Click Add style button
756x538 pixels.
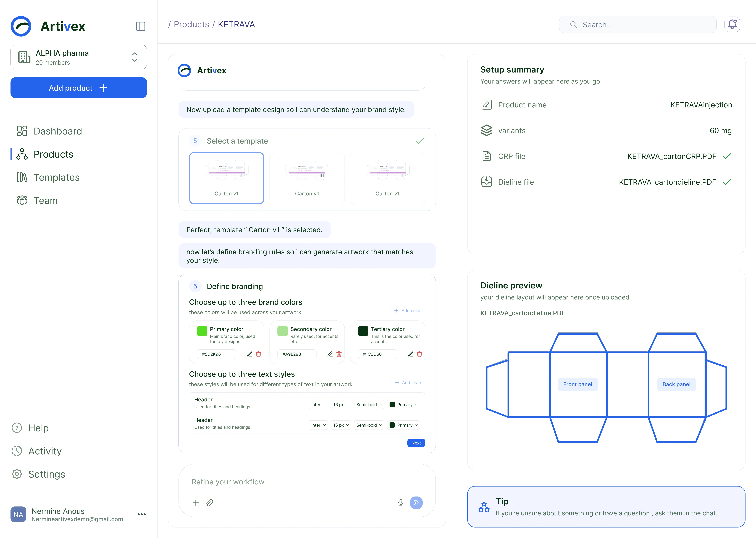(407, 383)
